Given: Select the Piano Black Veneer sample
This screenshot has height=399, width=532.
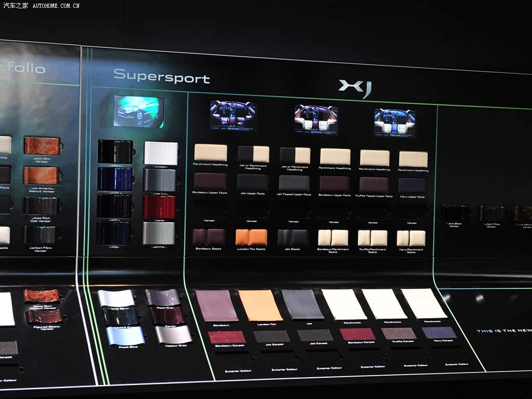Looking at the screenshot, I should point(454,212).
